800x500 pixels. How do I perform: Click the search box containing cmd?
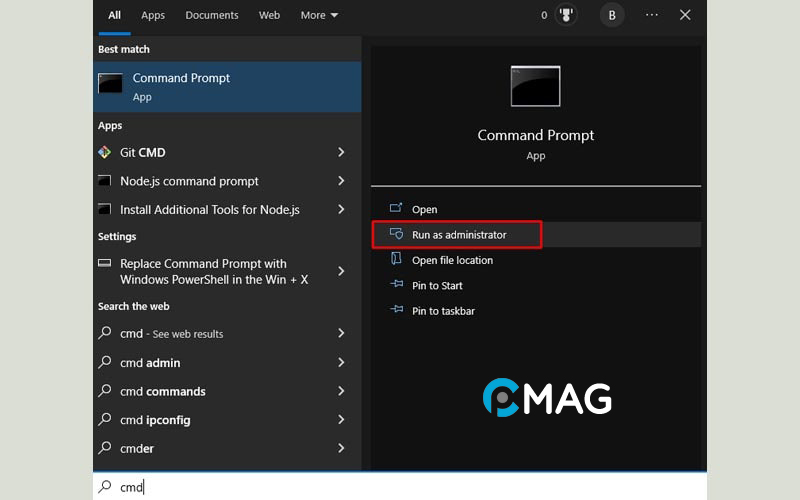[400, 487]
